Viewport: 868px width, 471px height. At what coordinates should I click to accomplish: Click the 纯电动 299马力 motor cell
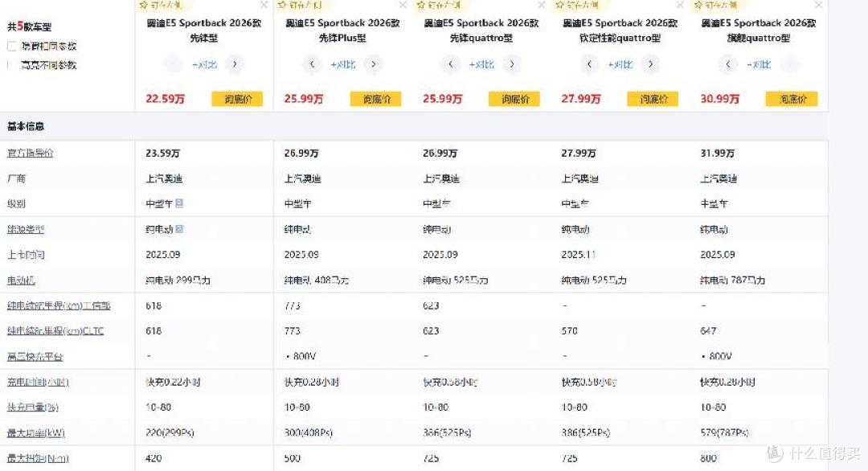pyautogui.click(x=178, y=281)
